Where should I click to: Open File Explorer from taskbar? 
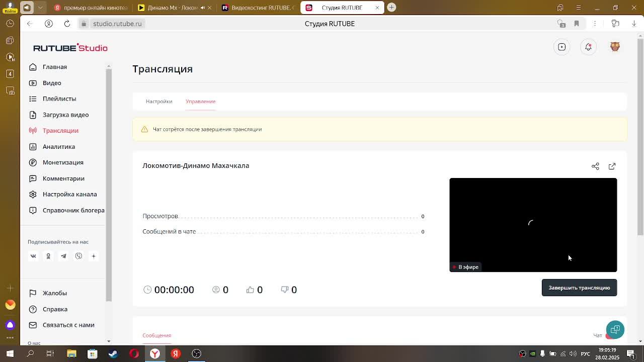(71, 353)
